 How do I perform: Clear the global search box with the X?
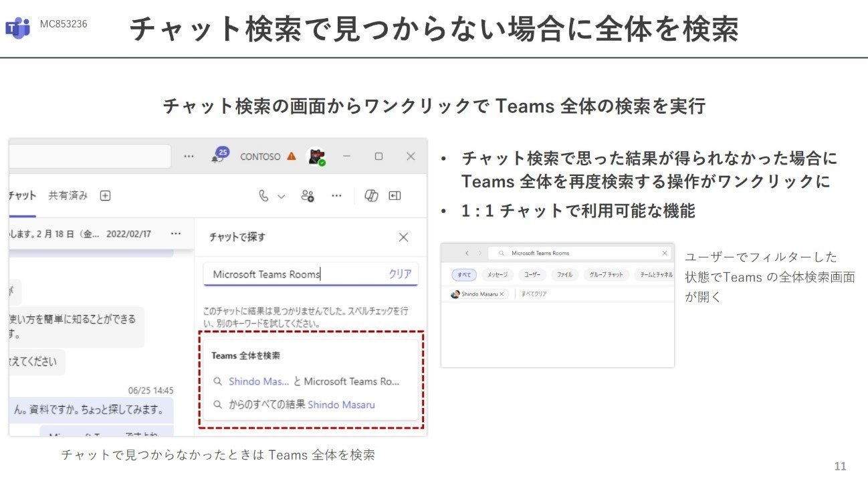pos(665,254)
